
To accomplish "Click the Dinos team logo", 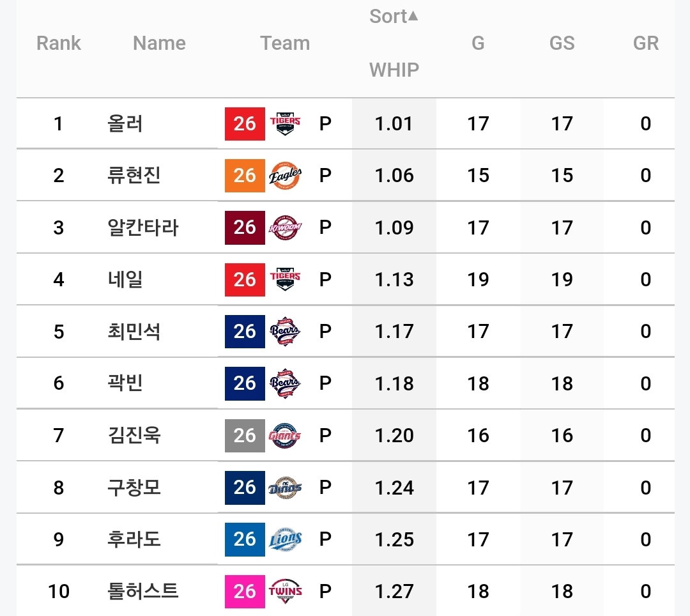I will 285,488.
